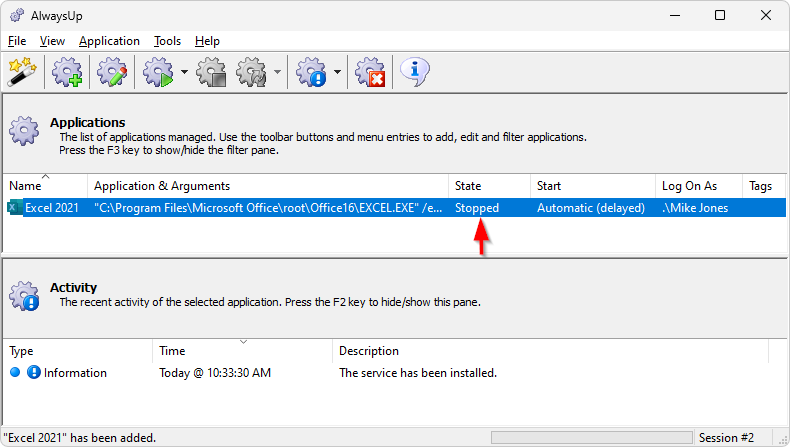Minimize the AlwaysUp window

pyautogui.click(x=675, y=16)
